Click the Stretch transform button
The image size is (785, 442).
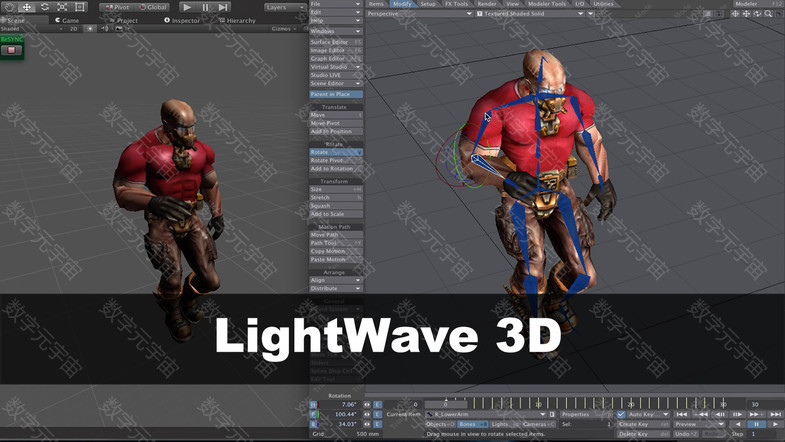335,198
